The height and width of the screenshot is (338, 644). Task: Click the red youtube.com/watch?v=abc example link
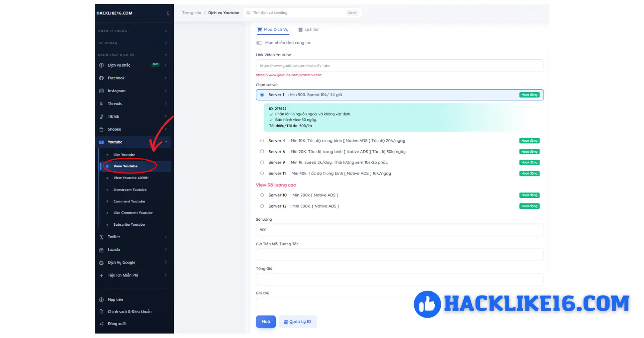289,75
